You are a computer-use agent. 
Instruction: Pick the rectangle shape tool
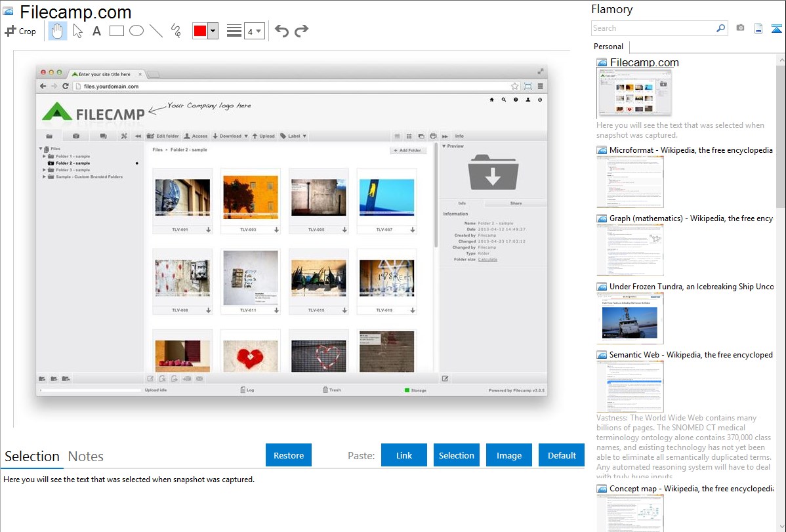click(117, 31)
